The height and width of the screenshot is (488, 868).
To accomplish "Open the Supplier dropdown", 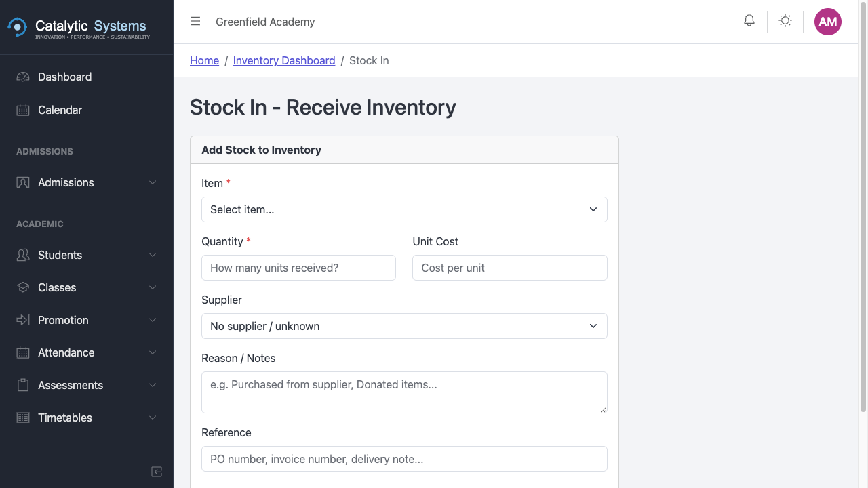I will tap(404, 326).
